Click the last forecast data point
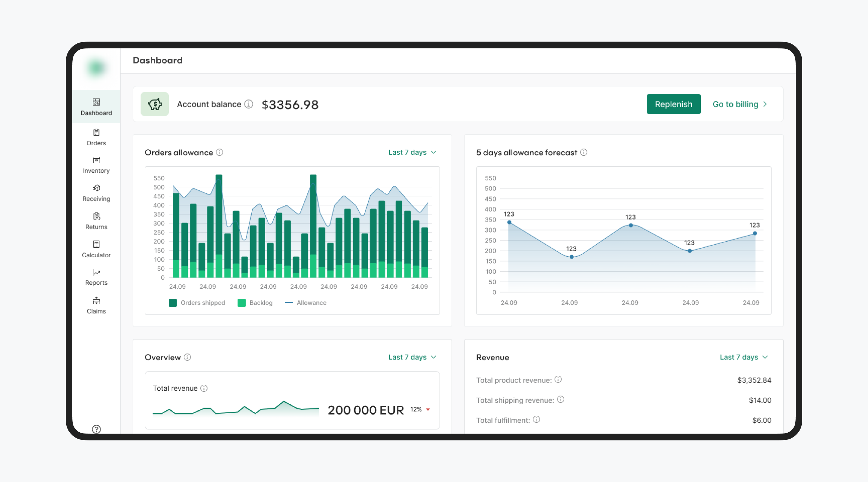Image resolution: width=868 pixels, height=482 pixels. coord(755,233)
